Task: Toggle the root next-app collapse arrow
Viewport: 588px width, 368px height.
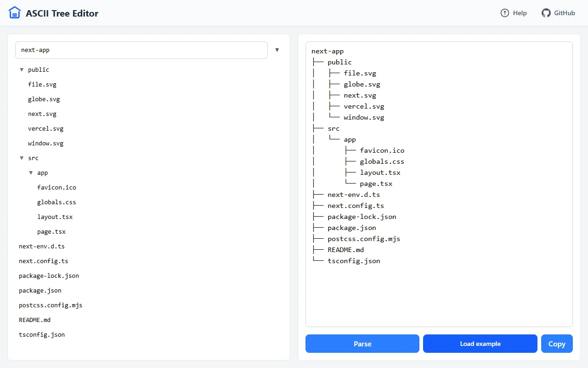Action: [277, 50]
